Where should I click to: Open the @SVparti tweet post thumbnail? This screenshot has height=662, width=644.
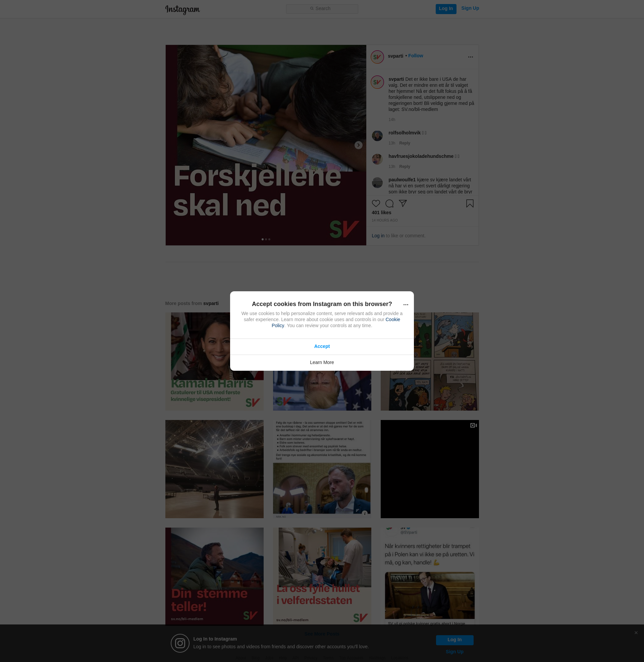pyautogui.click(x=430, y=576)
